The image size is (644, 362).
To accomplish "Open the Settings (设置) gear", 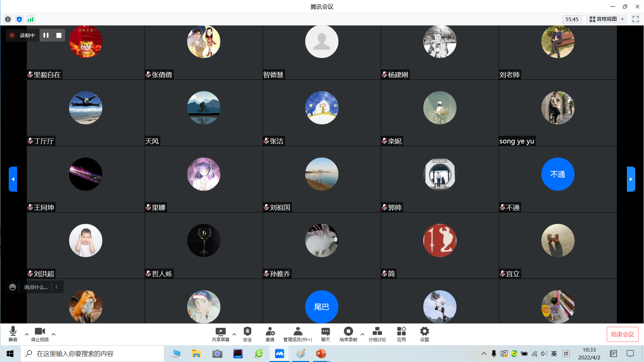I will [424, 334].
